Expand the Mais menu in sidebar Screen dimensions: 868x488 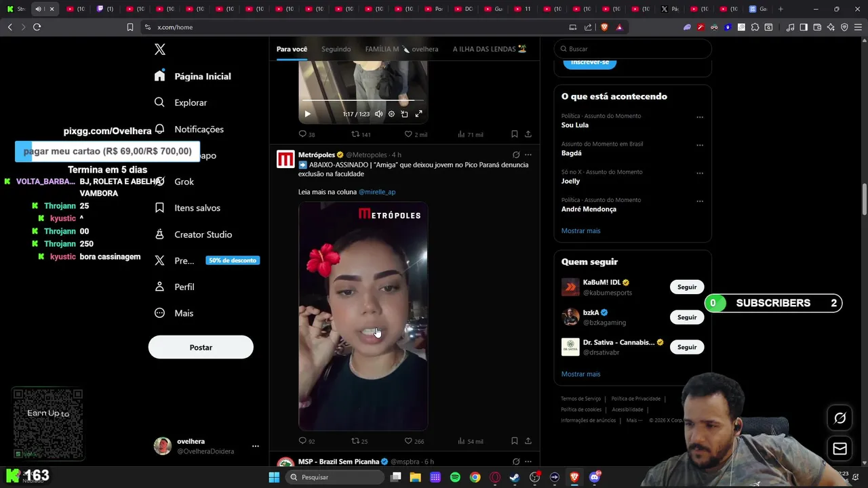point(174,313)
